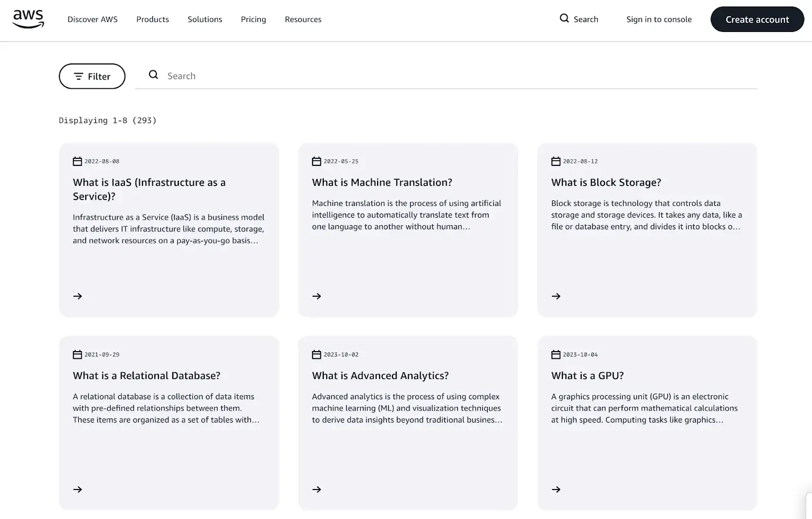
Task: Click the date text 2022-05-25
Action: [341, 161]
